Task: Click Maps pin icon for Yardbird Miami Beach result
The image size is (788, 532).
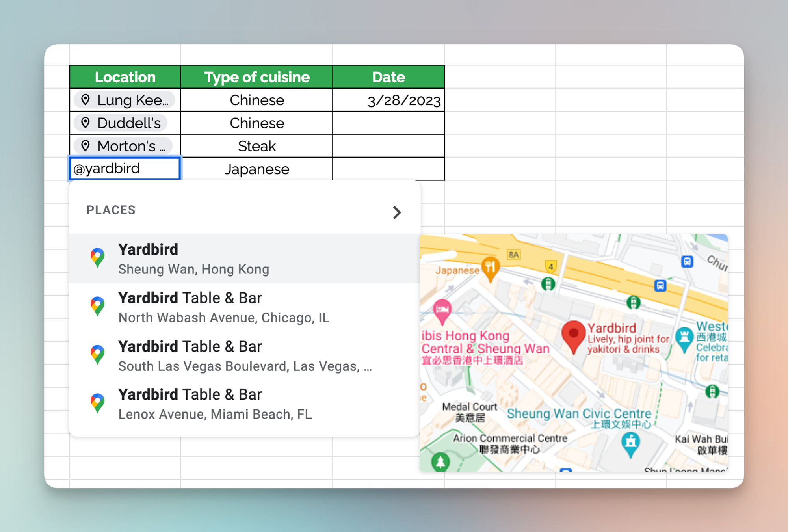Action: point(97,403)
